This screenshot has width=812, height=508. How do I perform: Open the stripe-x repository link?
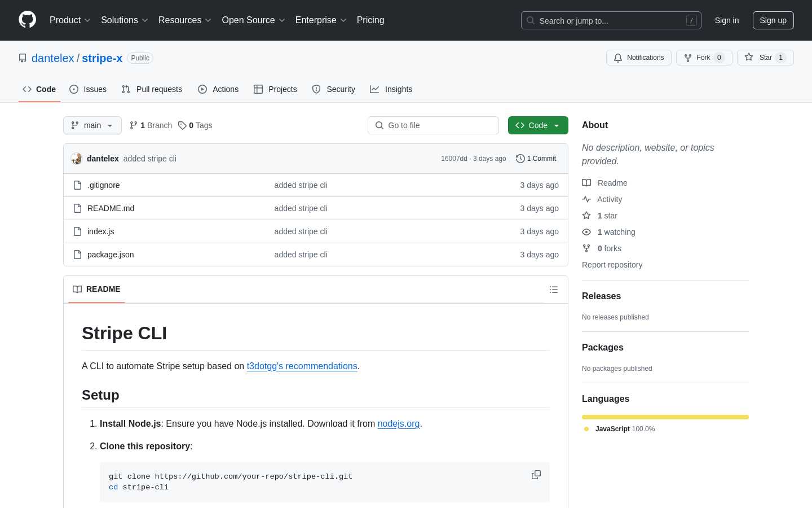[102, 58]
